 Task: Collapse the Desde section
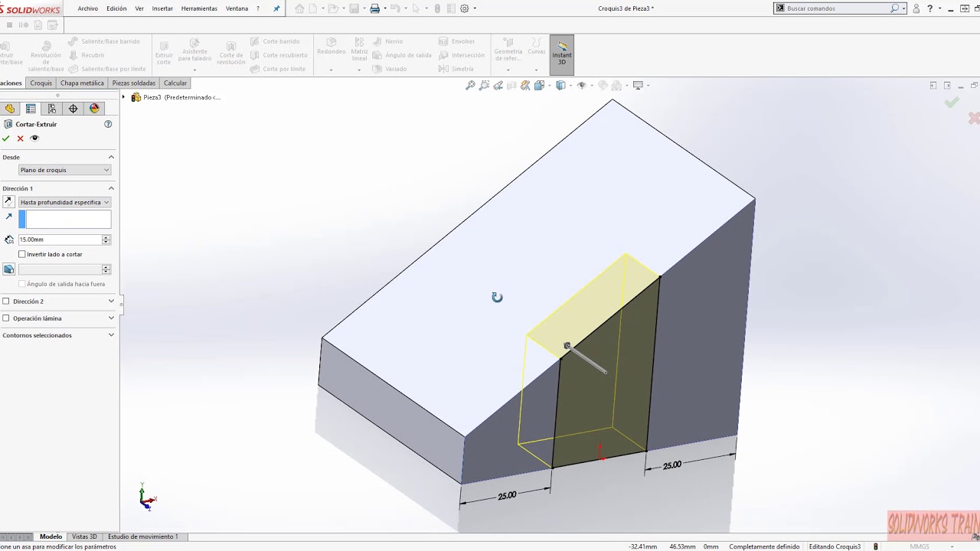(x=111, y=157)
